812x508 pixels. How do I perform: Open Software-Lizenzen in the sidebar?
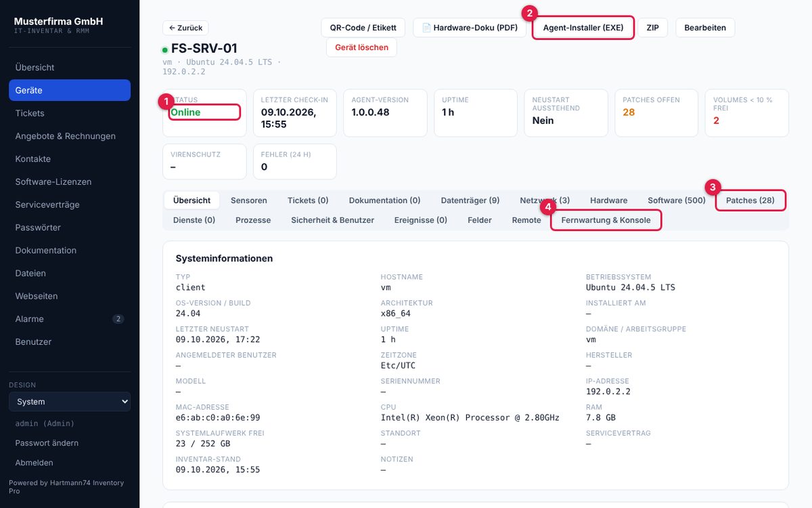click(x=70, y=182)
